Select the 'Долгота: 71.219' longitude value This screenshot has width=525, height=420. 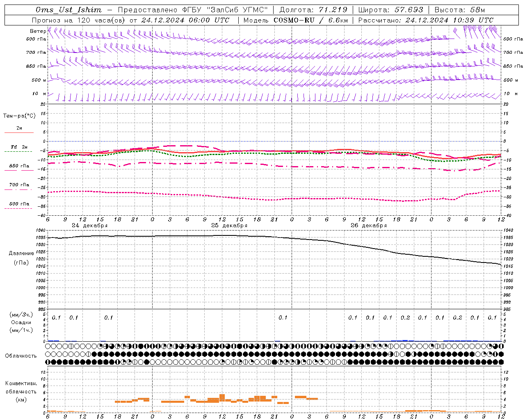313,10
